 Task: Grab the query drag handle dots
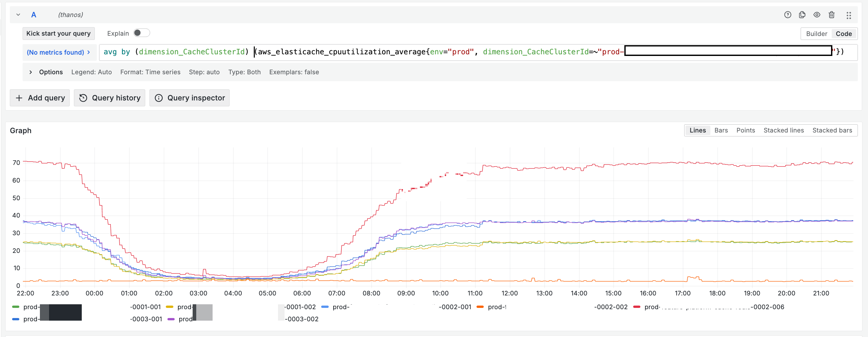click(848, 15)
